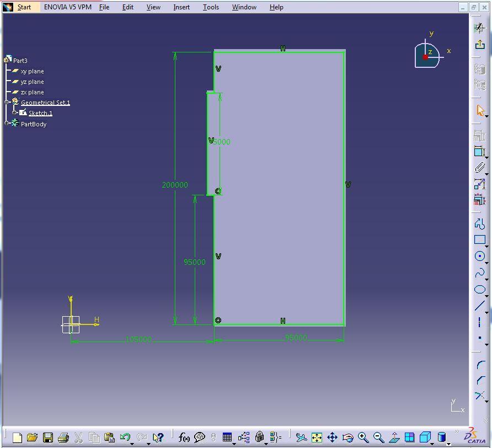This screenshot has width=492, height=448.
Task: Create a new document
Action: click(x=17, y=437)
